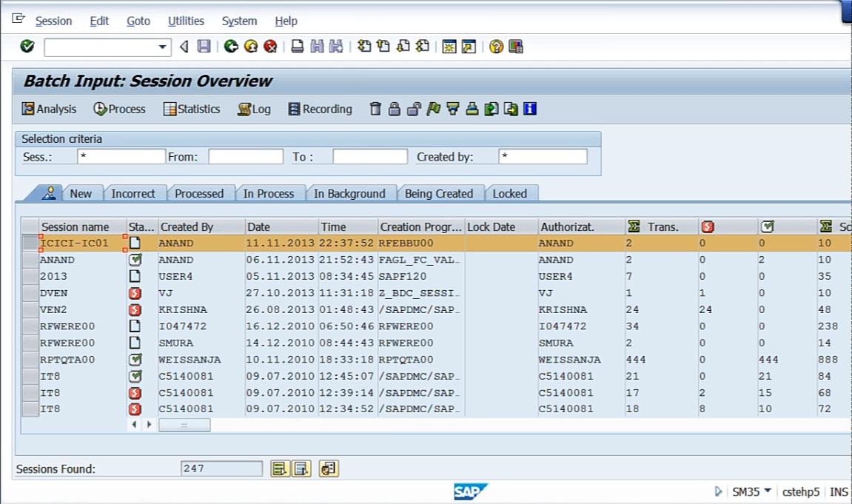
Task: Click the Created by input field
Action: point(543,156)
